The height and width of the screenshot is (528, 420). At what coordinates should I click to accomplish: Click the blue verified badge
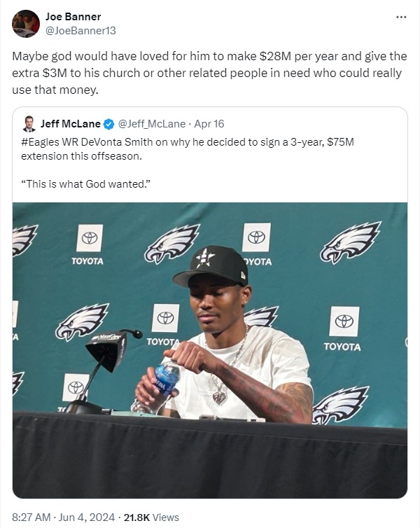(x=108, y=125)
